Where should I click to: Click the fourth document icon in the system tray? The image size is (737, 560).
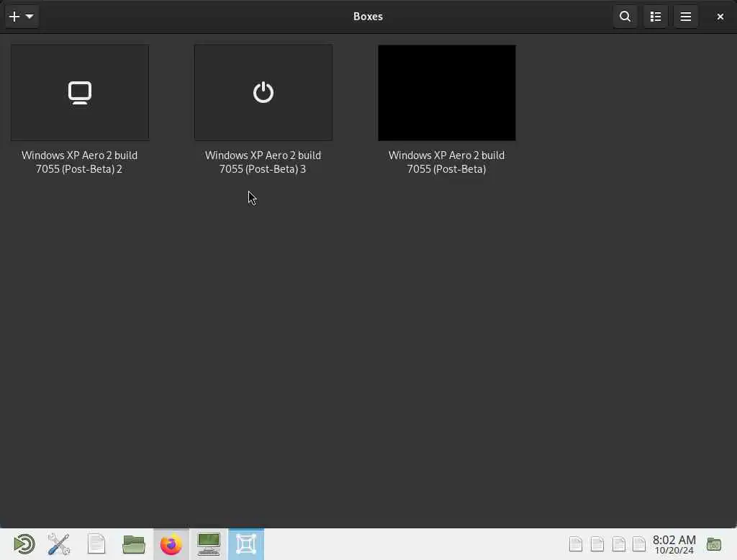[x=639, y=544]
